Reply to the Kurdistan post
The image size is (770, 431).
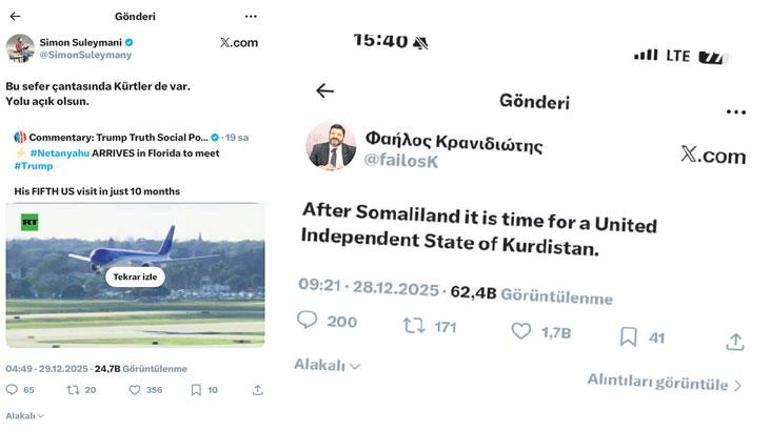308,321
